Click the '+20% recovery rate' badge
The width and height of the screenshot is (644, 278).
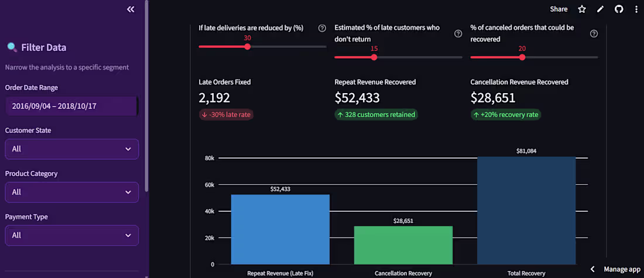click(506, 115)
